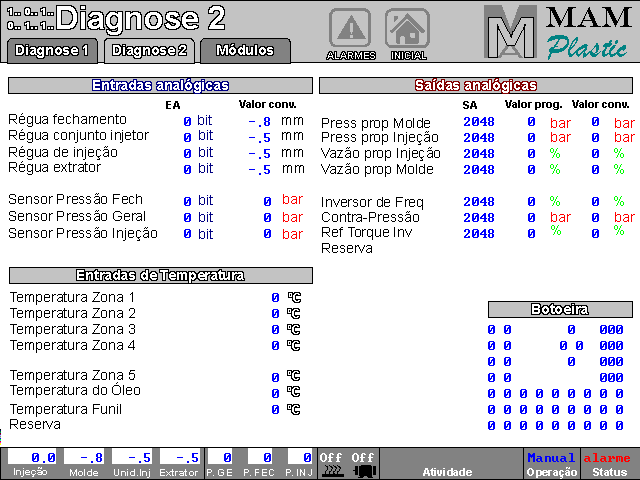This screenshot has height=480, width=640.
Task: Click the P.FEC pressure value field
Action: point(259,457)
